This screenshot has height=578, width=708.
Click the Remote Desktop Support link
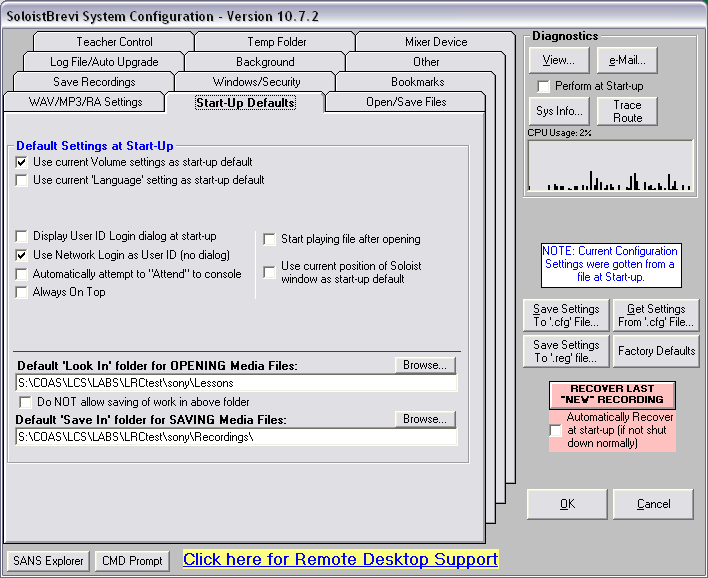tap(340, 559)
